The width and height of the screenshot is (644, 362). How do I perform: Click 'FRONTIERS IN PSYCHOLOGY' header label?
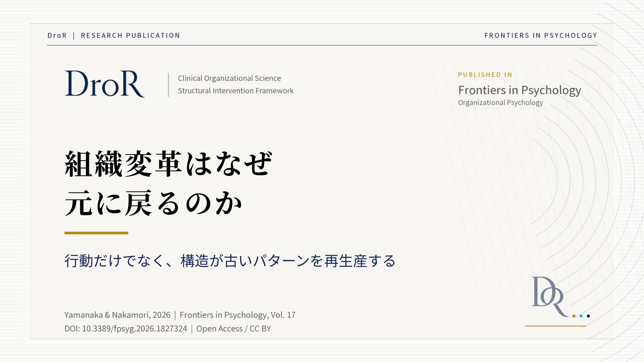tap(541, 36)
